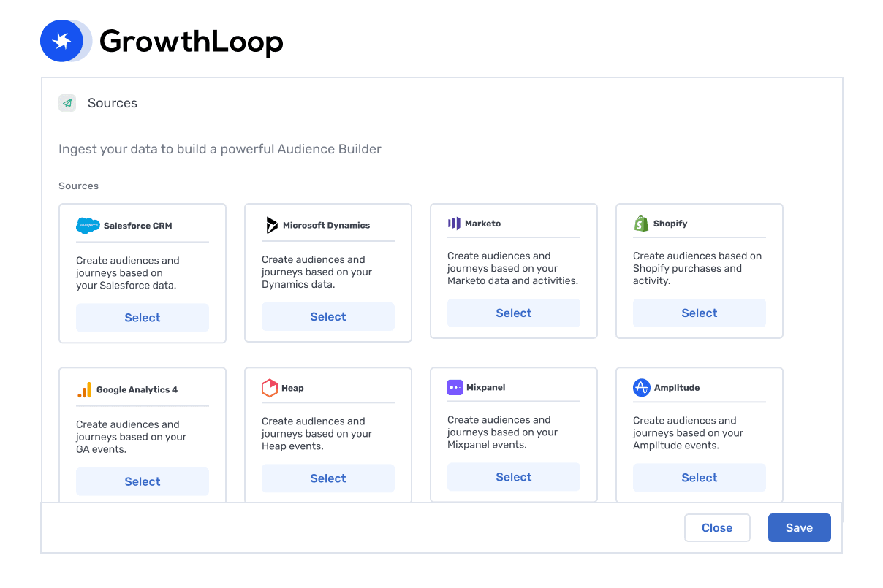Click the GrowthLoop logo icon

[x=61, y=41]
